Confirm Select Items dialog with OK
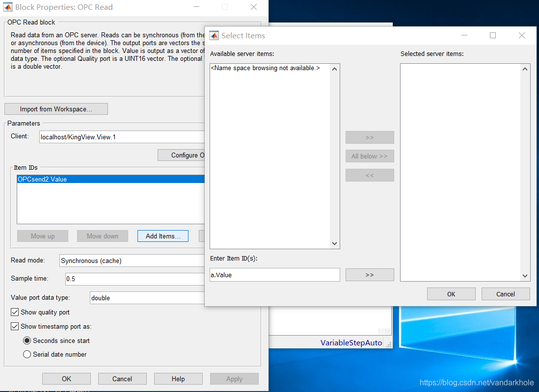The width and height of the screenshot is (539, 392). (451, 294)
